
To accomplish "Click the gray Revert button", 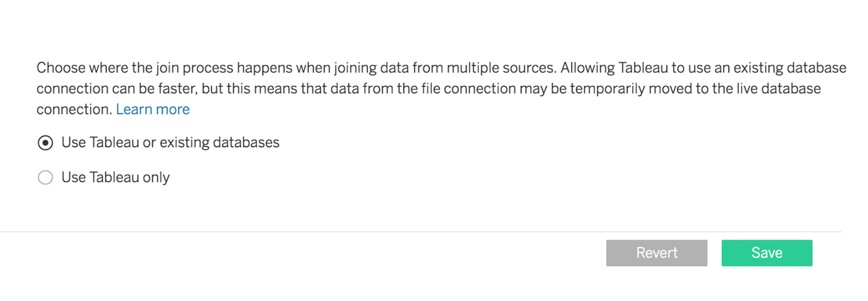I will point(656,253).
